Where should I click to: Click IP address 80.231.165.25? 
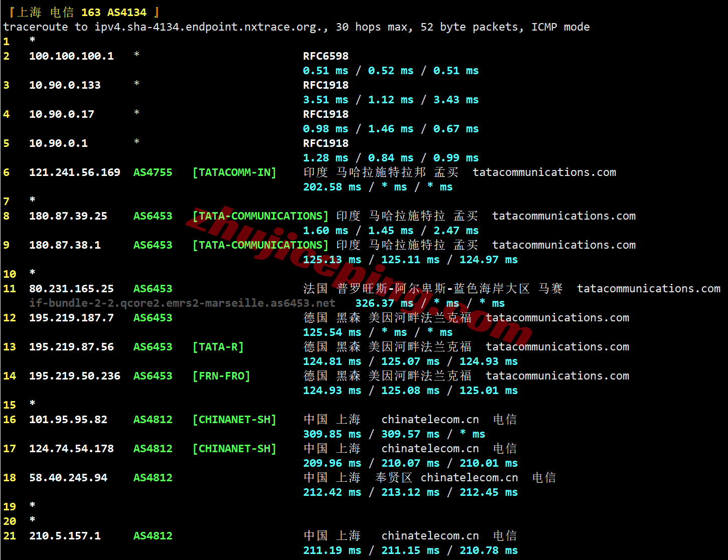click(x=71, y=289)
